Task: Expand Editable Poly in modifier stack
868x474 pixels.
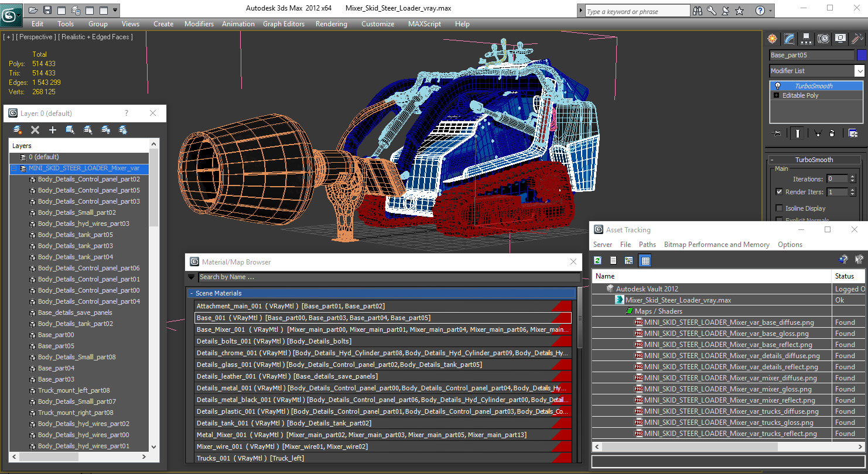Action: 777,95
